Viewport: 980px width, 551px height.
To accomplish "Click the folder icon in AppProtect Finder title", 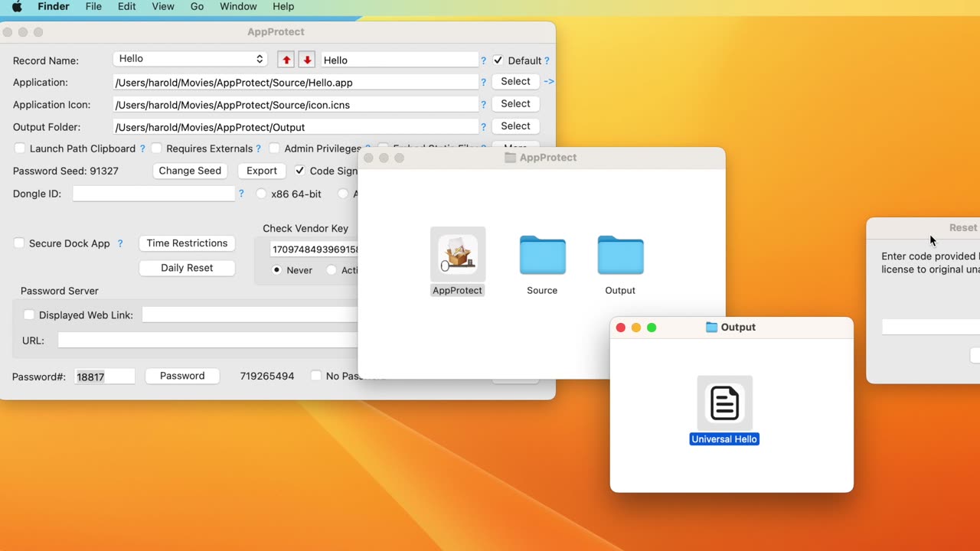I will tap(511, 158).
